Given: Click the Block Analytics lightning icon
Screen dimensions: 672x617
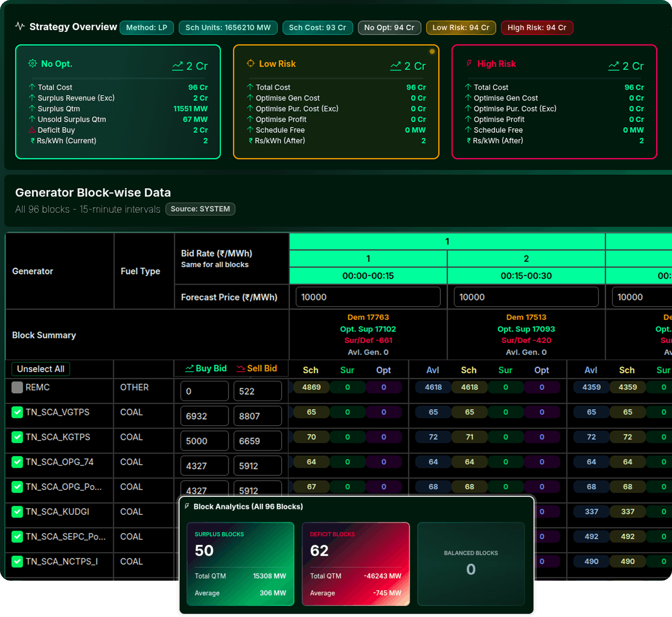Looking at the screenshot, I should 187,506.
